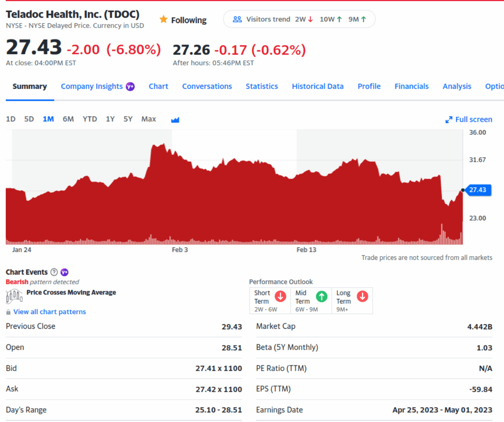Select the 6M chart range

(x=68, y=119)
